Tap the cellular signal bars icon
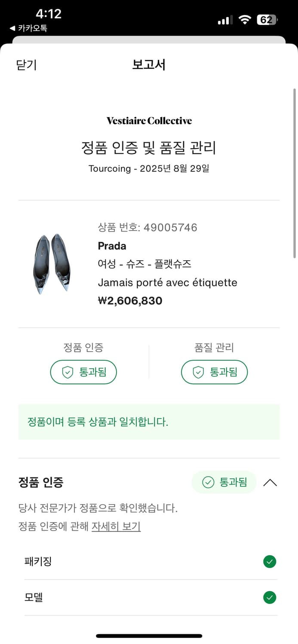The image size is (298, 644). pyautogui.click(x=225, y=20)
